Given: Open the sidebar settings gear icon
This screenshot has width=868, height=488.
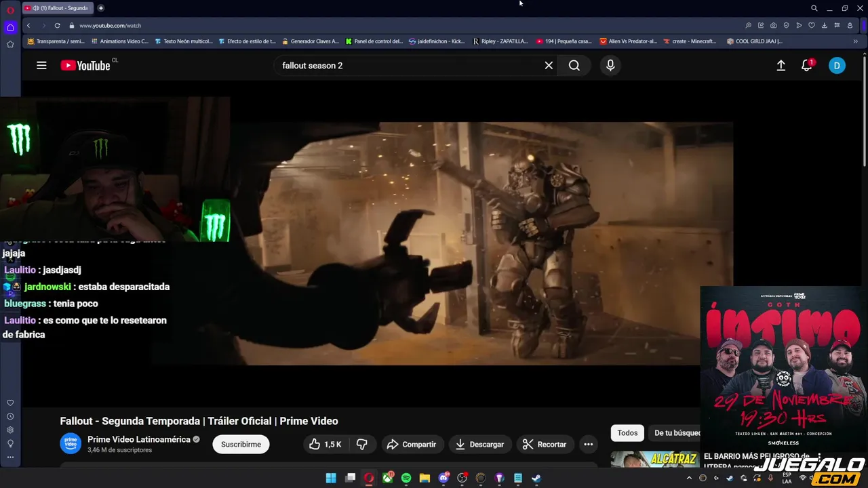Looking at the screenshot, I should point(10,430).
